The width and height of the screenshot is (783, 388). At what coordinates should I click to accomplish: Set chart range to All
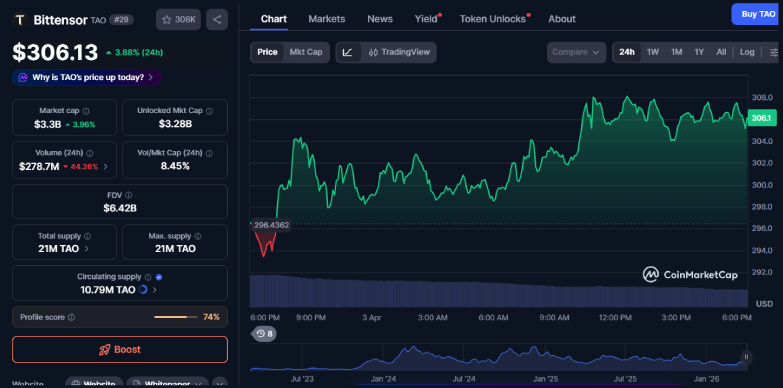click(721, 52)
